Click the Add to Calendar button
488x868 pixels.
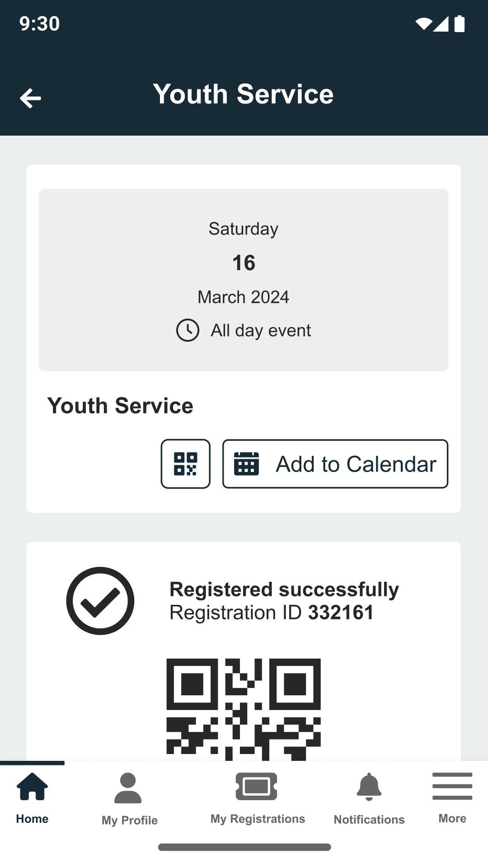[335, 464]
